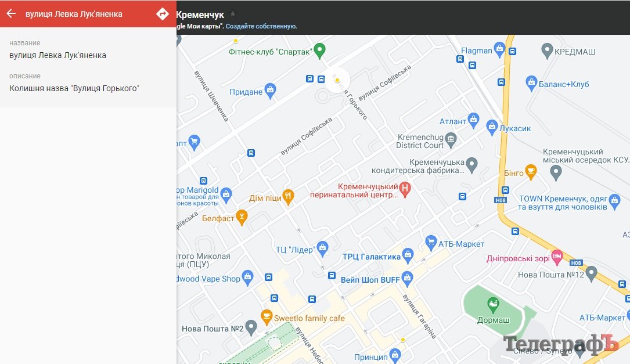Click the Придане shopping marker
Screen dimensions: 630x364
pyautogui.click(x=269, y=89)
